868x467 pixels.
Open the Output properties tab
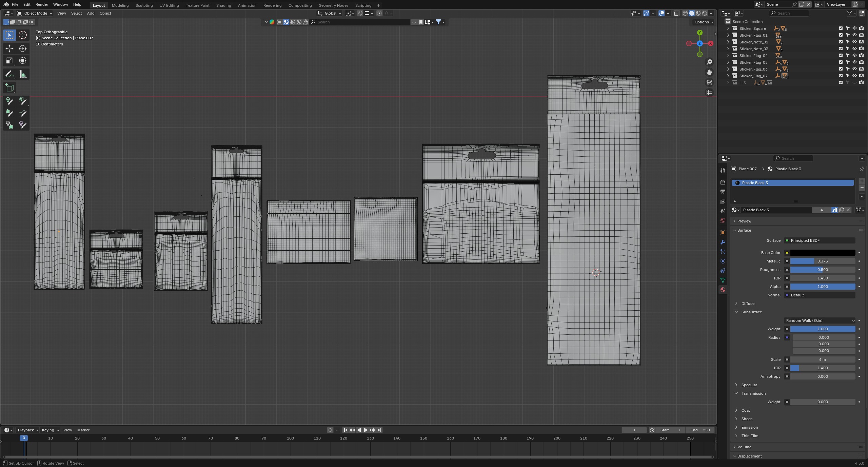(x=723, y=192)
